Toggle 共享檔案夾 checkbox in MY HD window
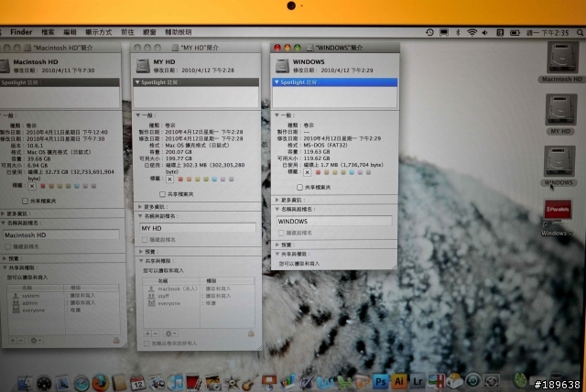Screen dimensions: 586x392 coord(162,194)
